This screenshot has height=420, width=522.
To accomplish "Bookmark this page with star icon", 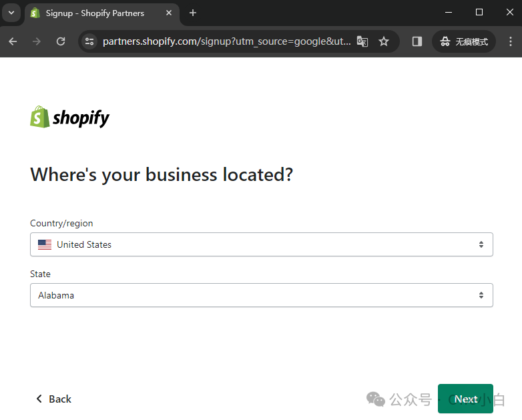I will [384, 41].
